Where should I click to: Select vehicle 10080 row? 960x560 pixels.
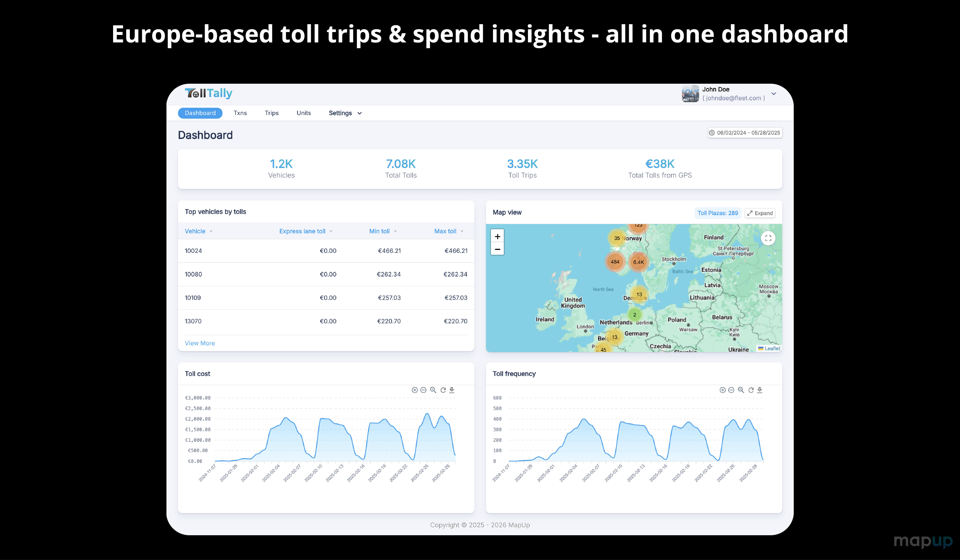click(x=326, y=274)
